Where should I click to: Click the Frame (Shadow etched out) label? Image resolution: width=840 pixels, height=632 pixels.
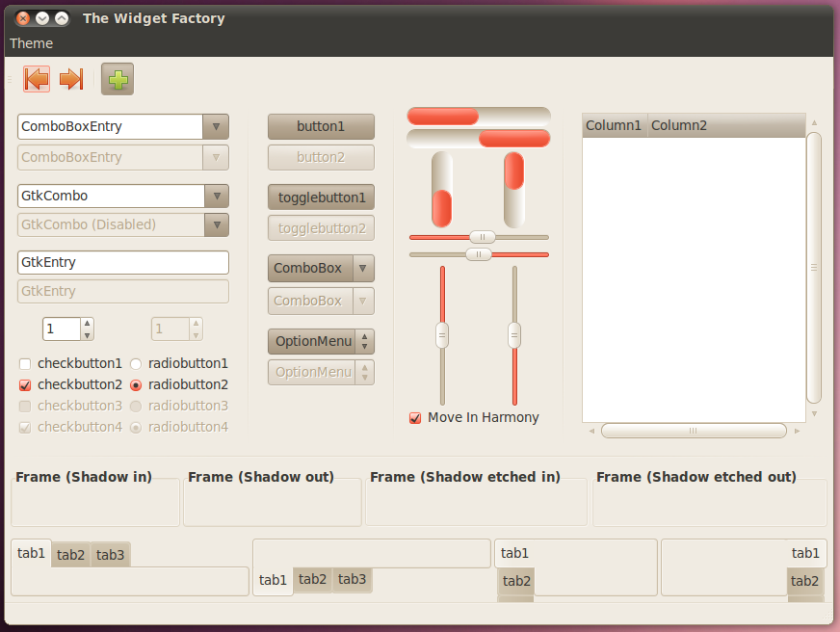696,477
